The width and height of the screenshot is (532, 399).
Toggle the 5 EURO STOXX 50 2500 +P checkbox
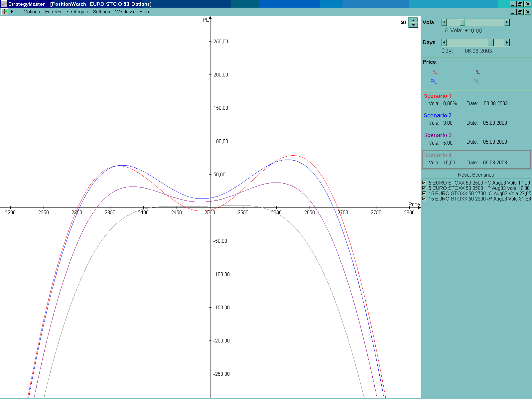[424, 188]
